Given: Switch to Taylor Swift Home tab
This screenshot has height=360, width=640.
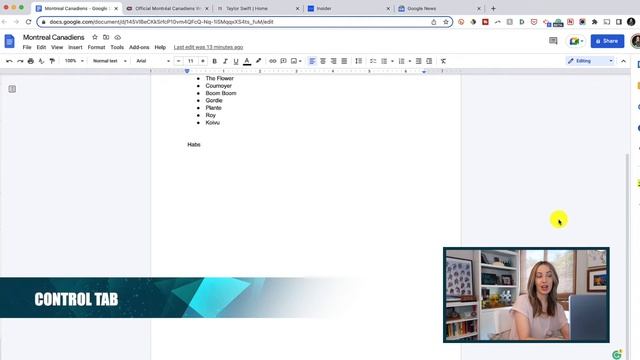Looking at the screenshot, I should [x=258, y=8].
